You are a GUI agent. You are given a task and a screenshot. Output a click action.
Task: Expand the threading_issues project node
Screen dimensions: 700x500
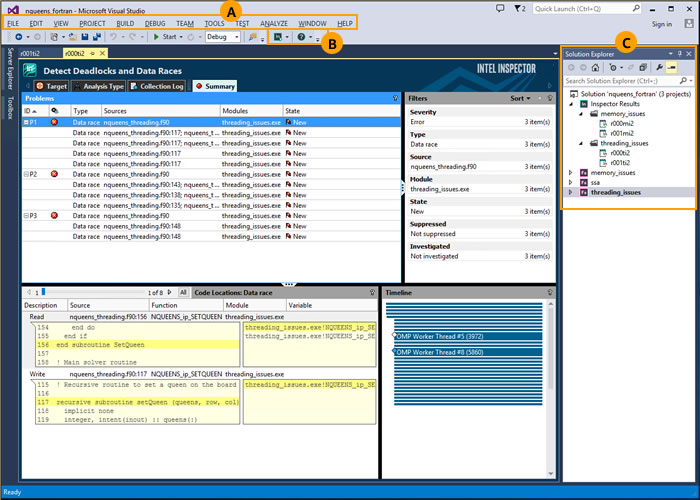(571, 191)
